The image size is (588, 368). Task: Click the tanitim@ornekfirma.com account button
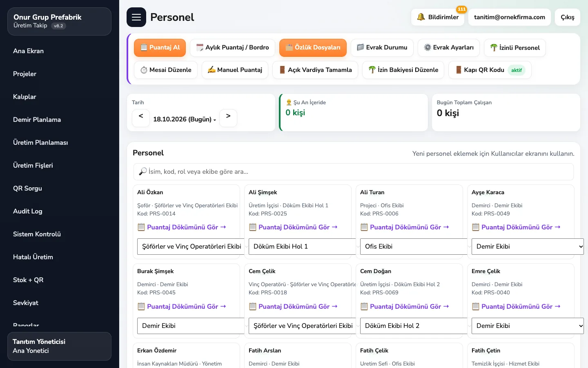[510, 17]
